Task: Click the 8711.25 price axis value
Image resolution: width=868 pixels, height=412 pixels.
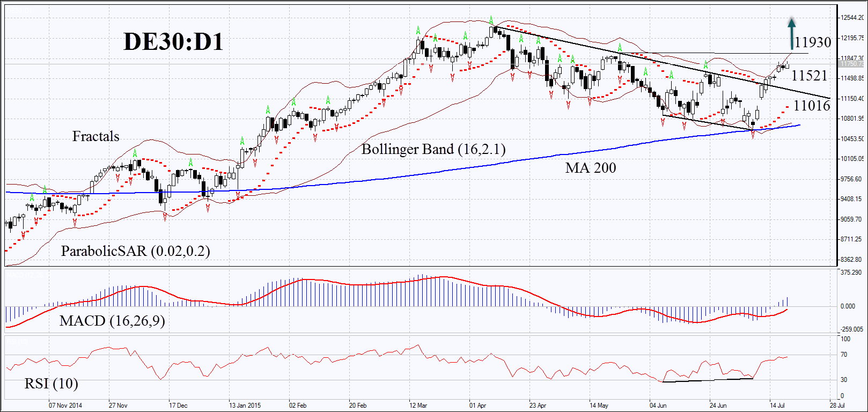Action: point(851,239)
